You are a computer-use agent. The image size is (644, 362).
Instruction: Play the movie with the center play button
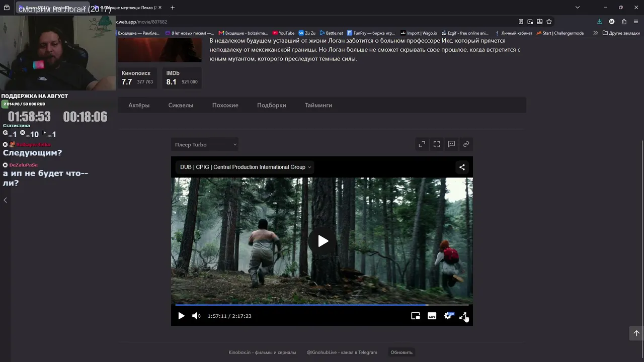point(323,241)
